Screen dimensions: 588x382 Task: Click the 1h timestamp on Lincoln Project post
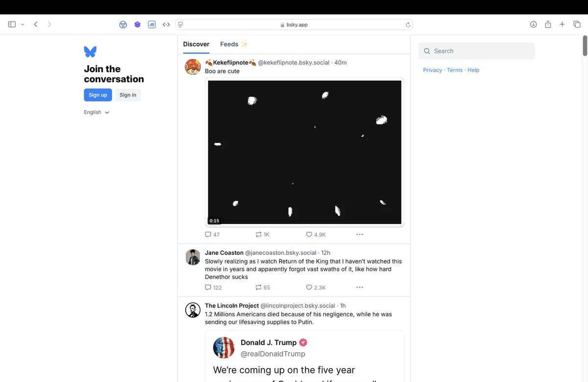[x=343, y=306]
